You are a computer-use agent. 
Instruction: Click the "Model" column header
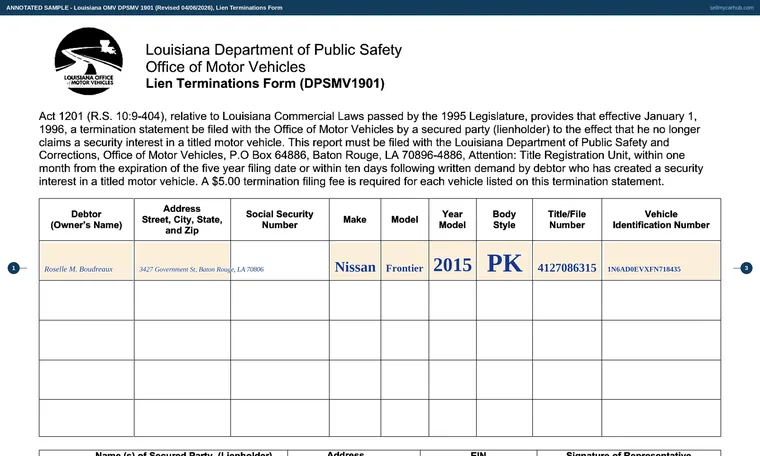(405, 220)
